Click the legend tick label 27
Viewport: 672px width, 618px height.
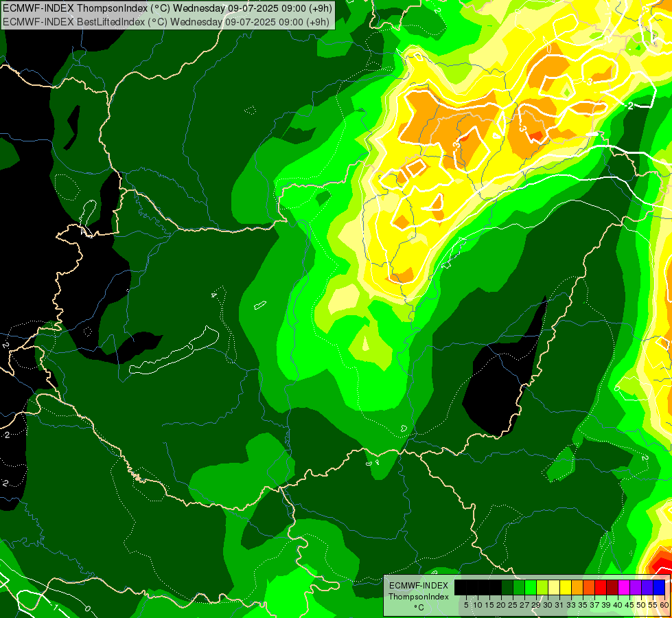pyautogui.click(x=524, y=605)
